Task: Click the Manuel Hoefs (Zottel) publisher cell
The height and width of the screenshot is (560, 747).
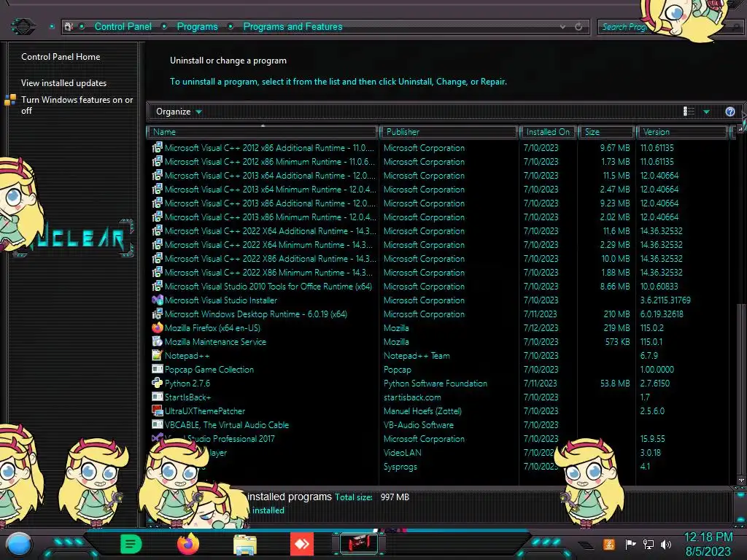Action: click(422, 411)
